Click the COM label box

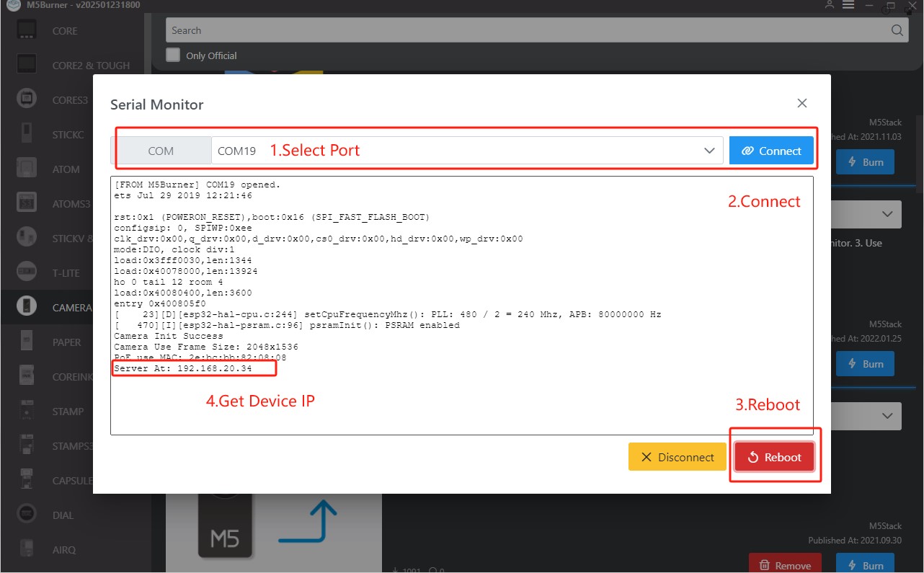(161, 151)
